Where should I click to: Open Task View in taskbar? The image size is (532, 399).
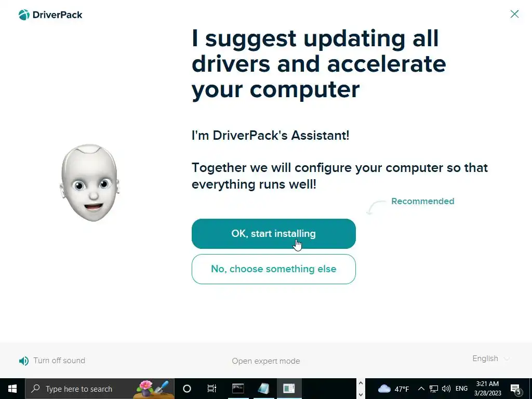[212, 389]
